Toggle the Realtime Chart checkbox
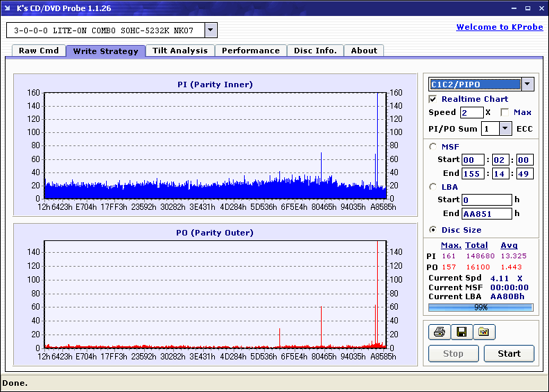Image resolution: width=549 pixels, height=392 pixels. click(x=433, y=99)
